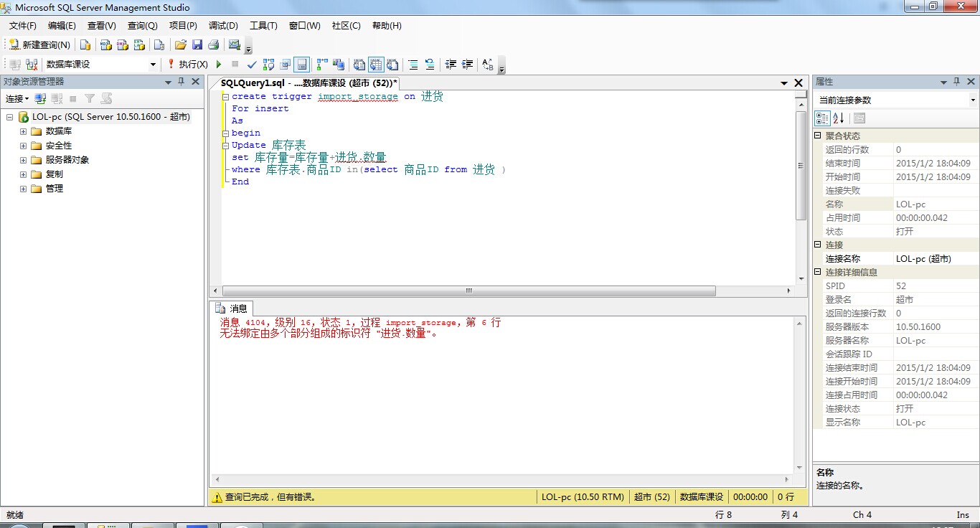Viewport: 980px width, 528px height.
Task: Open the 调试(D) menu
Action: tap(223, 26)
